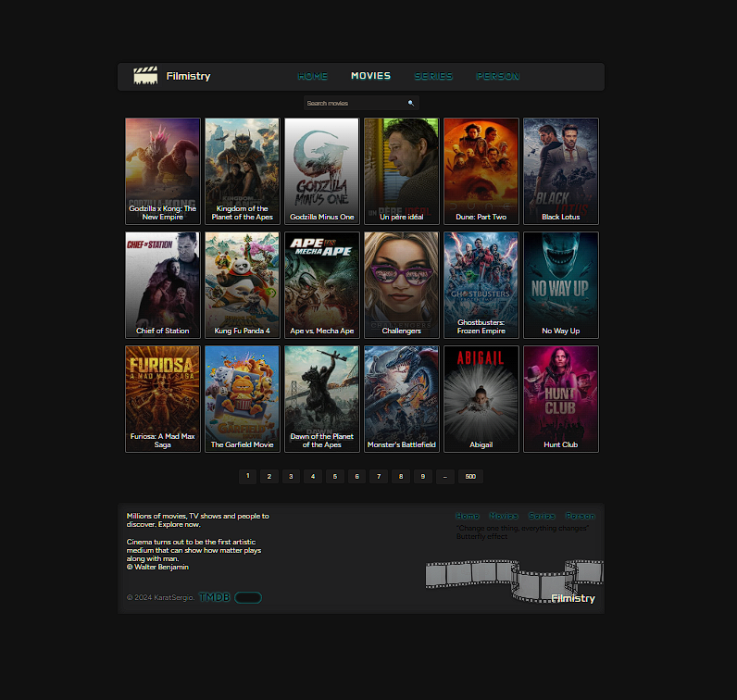Image resolution: width=737 pixels, height=700 pixels.
Task: Select Dawn of the Planet of the Apes card
Action: 322,399
